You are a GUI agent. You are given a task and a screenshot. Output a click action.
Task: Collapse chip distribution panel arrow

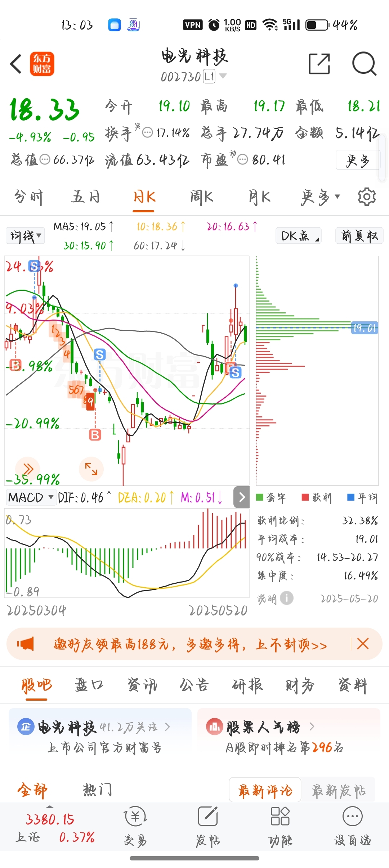(242, 497)
